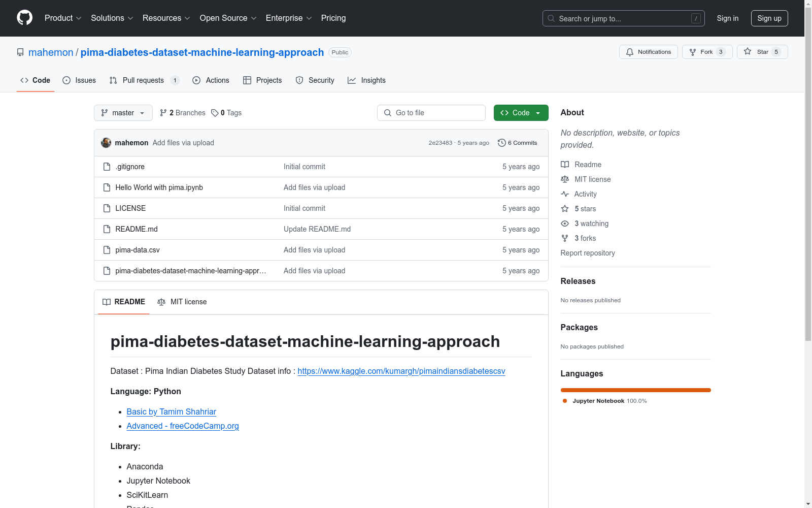
Task: Click the pulse icon beside Activity
Action: coord(565,194)
